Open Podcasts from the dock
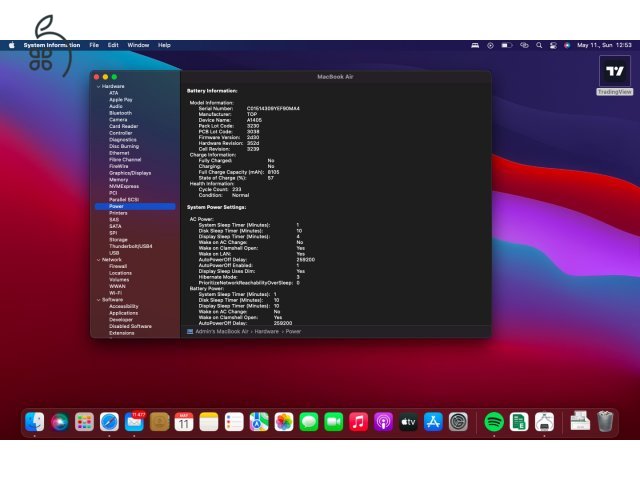The image size is (640, 480). [384, 422]
